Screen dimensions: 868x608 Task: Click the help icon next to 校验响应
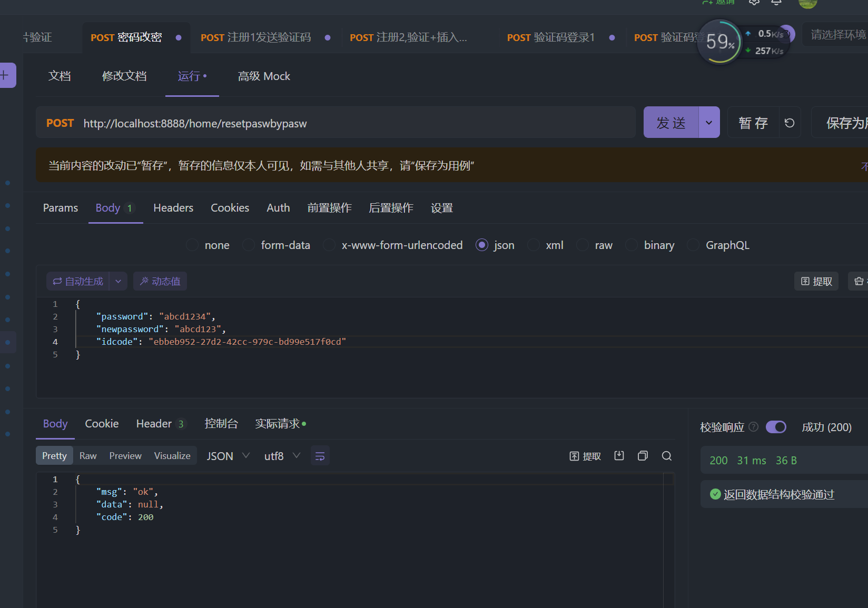click(x=754, y=427)
